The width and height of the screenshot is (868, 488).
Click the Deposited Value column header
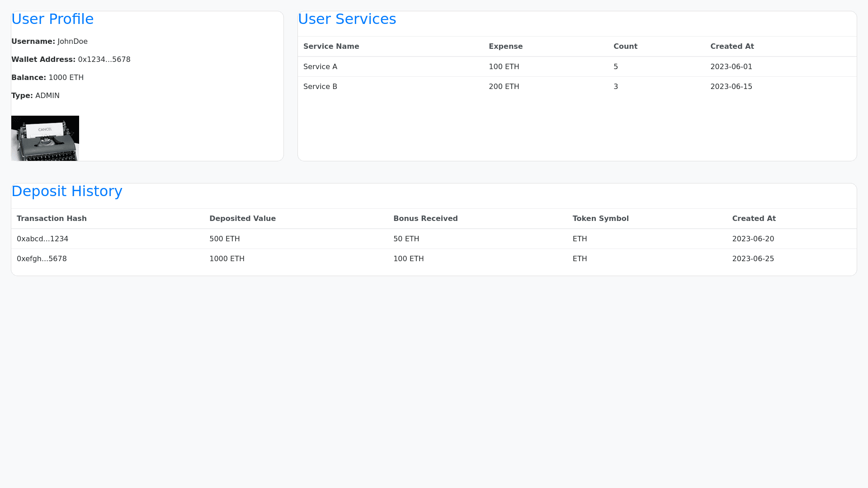[x=242, y=219]
